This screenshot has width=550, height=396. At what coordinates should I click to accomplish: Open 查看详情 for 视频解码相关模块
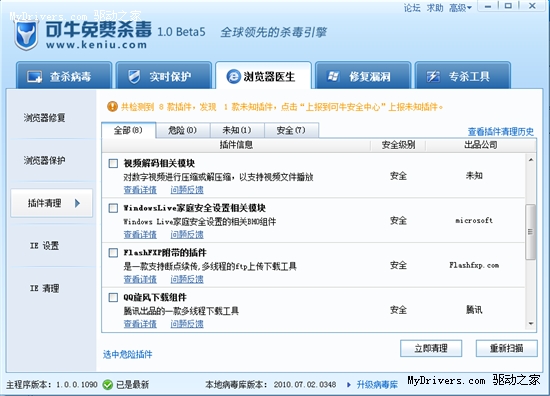(x=140, y=190)
